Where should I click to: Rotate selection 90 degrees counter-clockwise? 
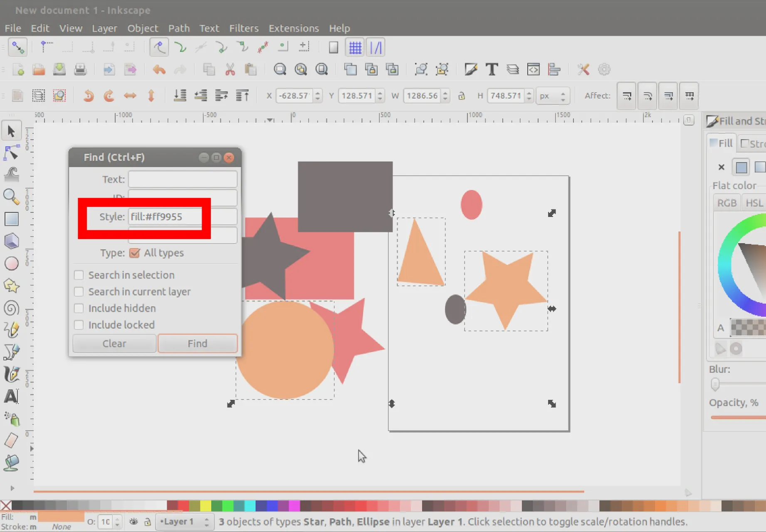88,96
